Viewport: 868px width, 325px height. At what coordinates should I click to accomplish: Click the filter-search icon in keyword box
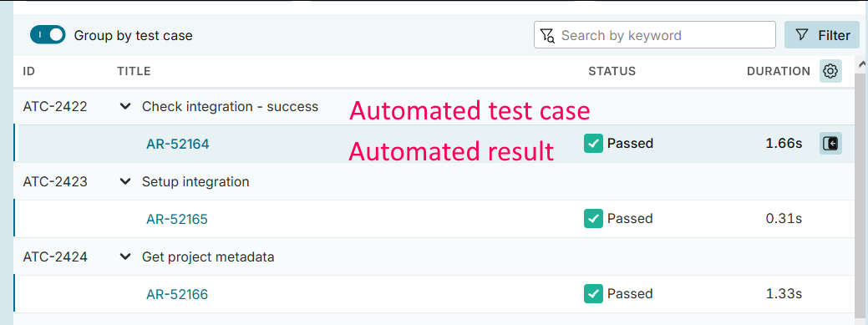point(547,35)
